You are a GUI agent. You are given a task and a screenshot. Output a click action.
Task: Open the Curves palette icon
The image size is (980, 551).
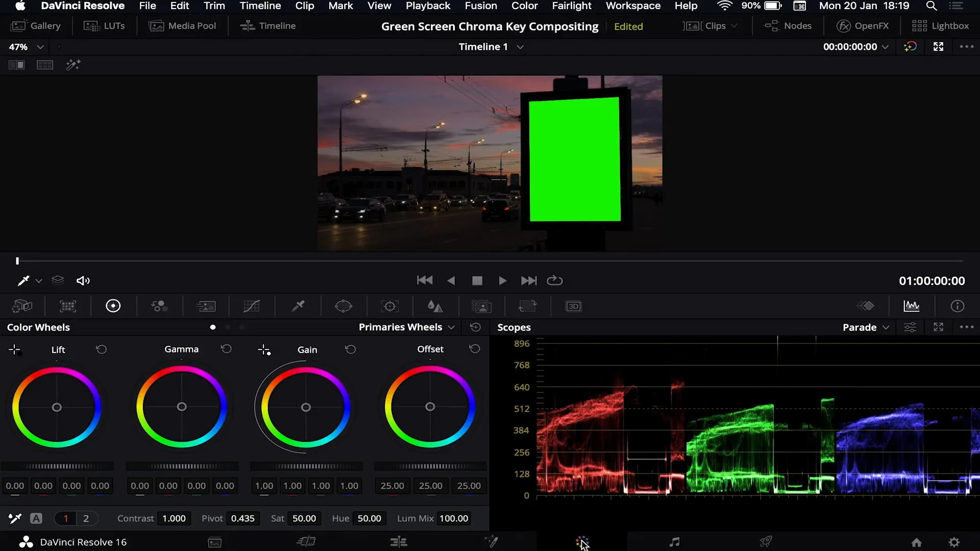click(x=251, y=307)
